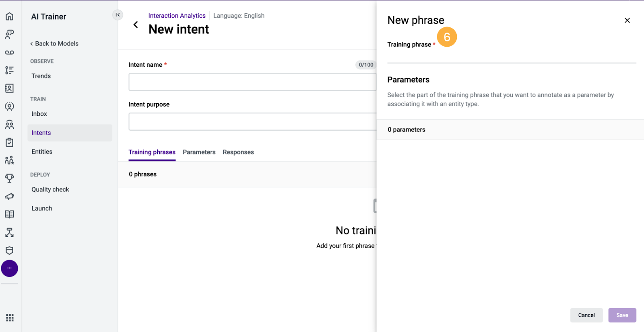Select Entities in the Train section

pos(42,152)
